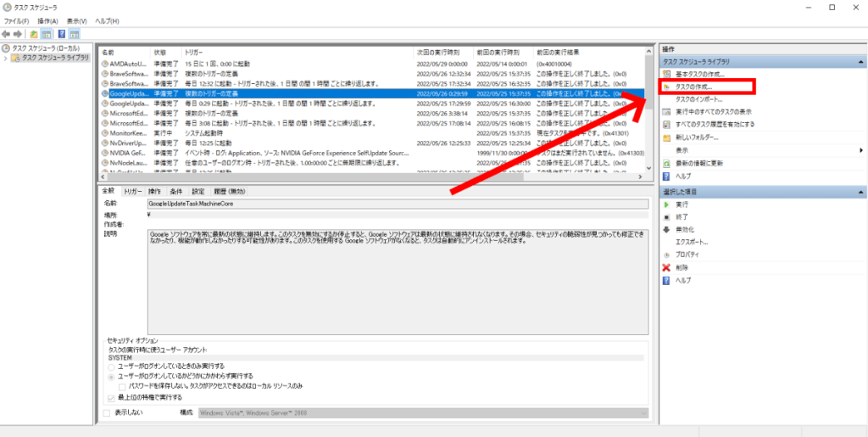Select ユーザーがログオンしているときのみ実行する radio button
This screenshot has height=437, width=868.
point(112,366)
